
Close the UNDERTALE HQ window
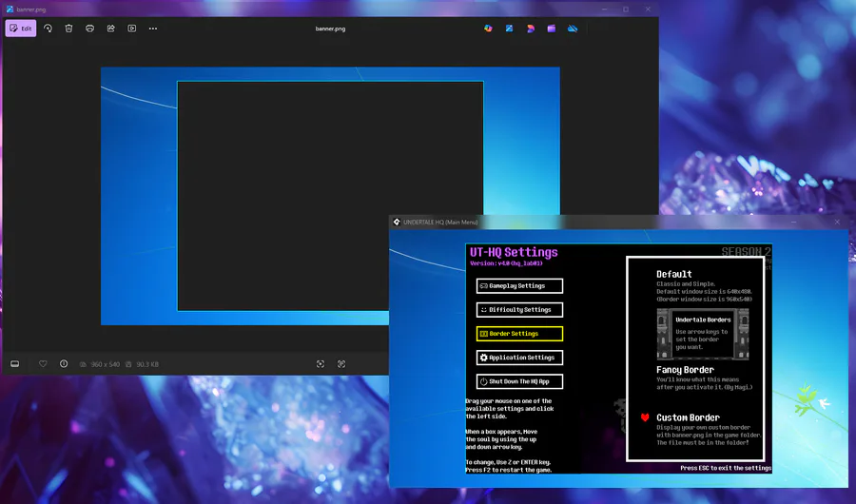pos(837,223)
